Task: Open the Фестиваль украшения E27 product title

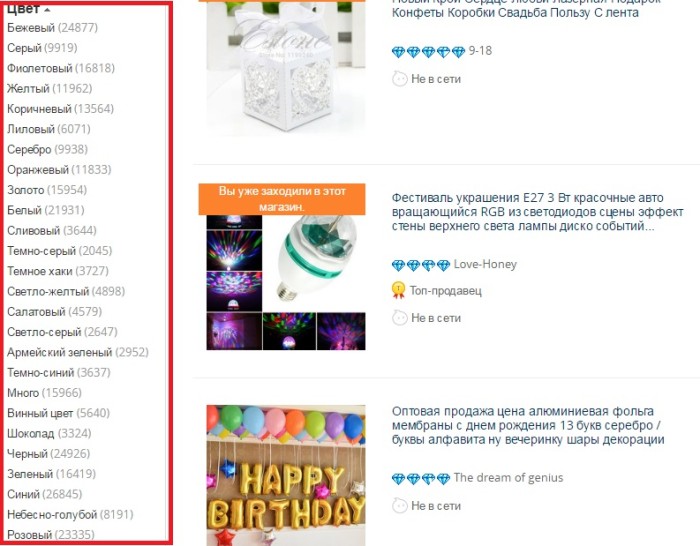Action: click(x=538, y=212)
